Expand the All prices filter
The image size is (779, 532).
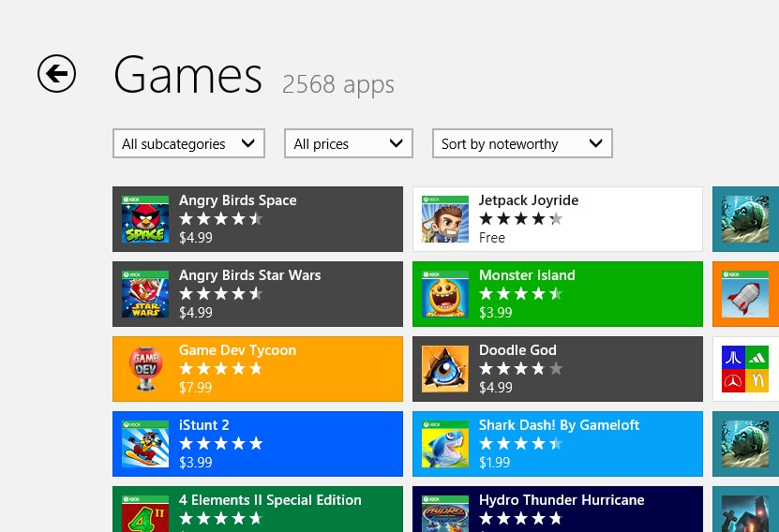pos(348,143)
